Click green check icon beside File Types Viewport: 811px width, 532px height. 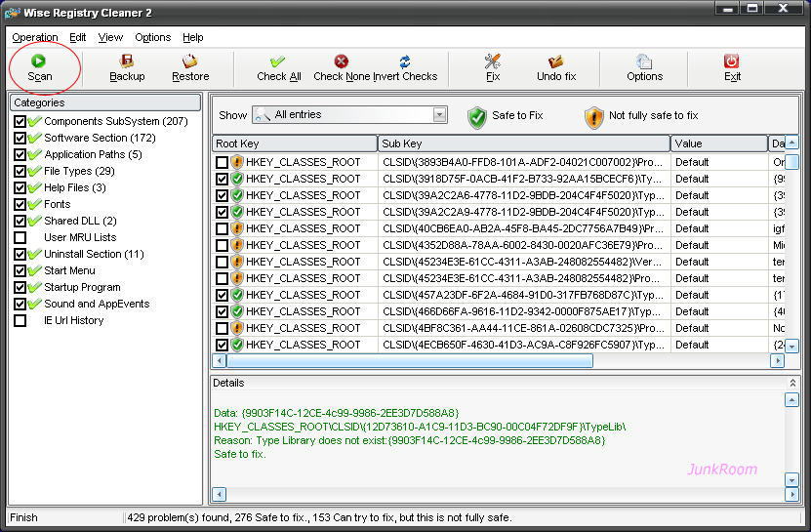pos(35,171)
